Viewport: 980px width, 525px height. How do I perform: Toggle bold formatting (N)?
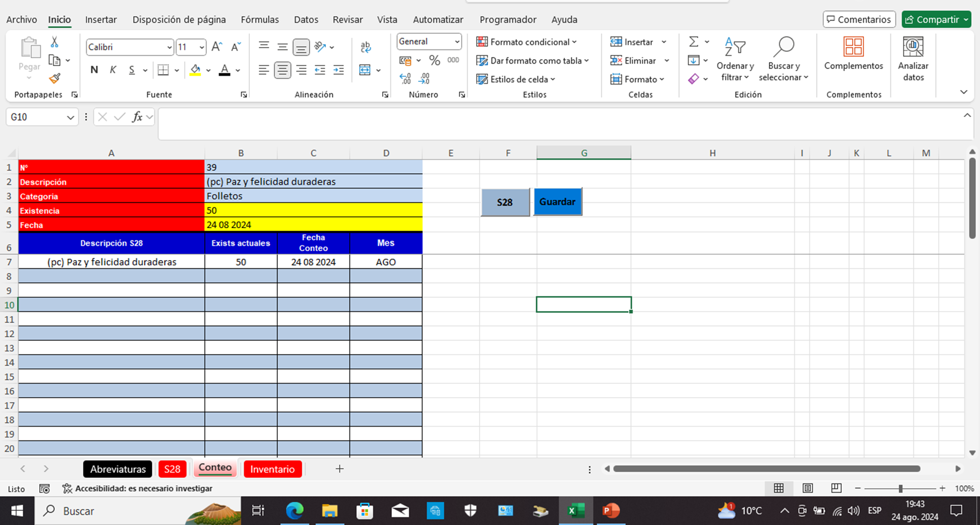click(94, 70)
